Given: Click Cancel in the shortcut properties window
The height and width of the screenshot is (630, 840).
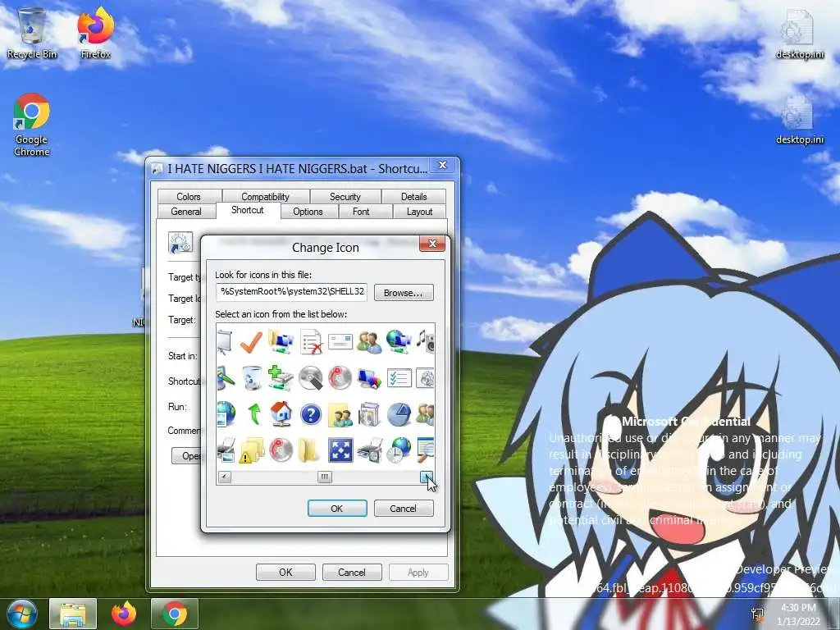Looking at the screenshot, I should click(352, 572).
